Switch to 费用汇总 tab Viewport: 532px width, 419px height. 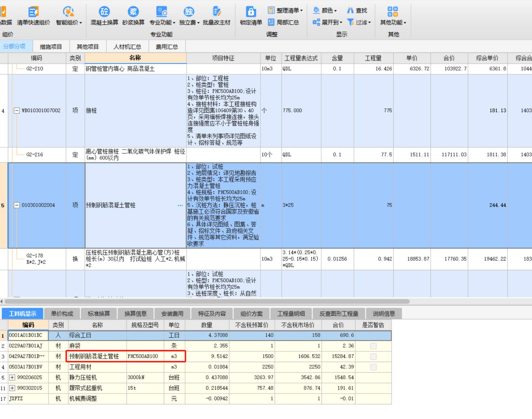pos(167,47)
